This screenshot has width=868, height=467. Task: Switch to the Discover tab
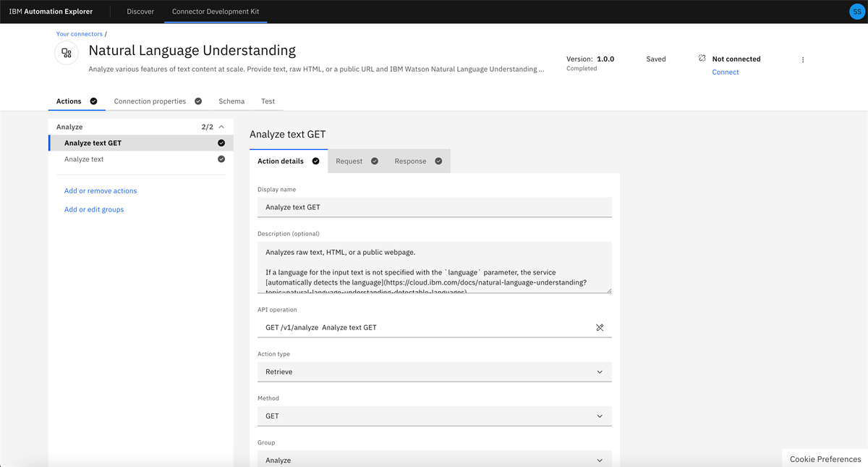(x=140, y=12)
